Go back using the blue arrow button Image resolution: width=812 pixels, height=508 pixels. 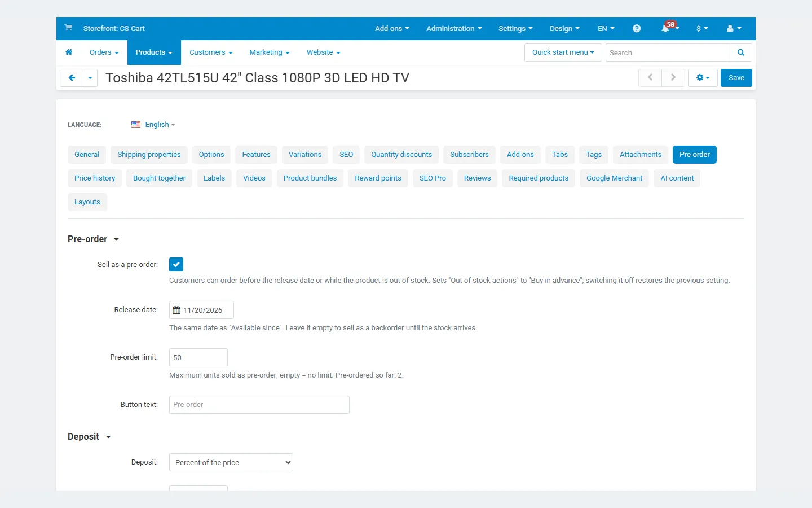click(72, 78)
